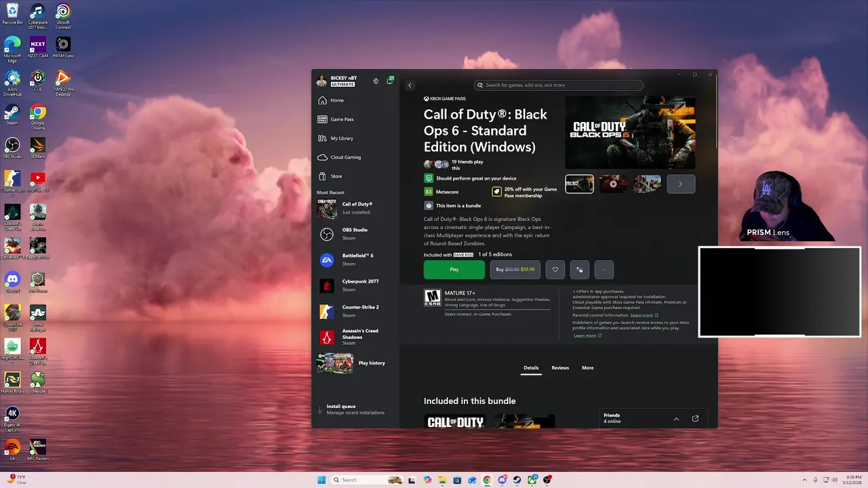Open Xbox app from taskbar

point(532,480)
